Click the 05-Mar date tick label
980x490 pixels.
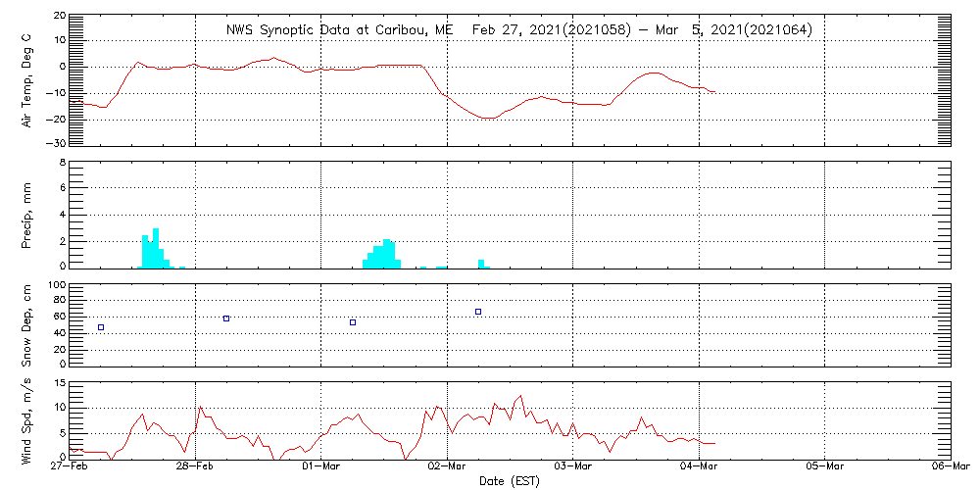[825, 467]
